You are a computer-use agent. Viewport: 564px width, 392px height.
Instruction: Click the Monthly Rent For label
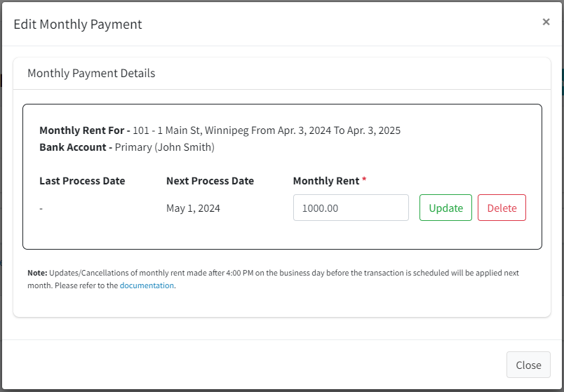(84, 130)
